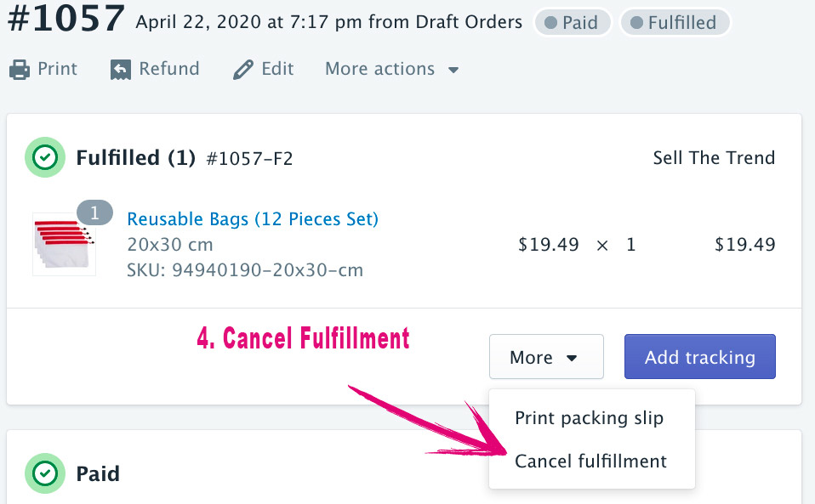
Task: Click the More actions caret arrow
Action: tap(453, 70)
